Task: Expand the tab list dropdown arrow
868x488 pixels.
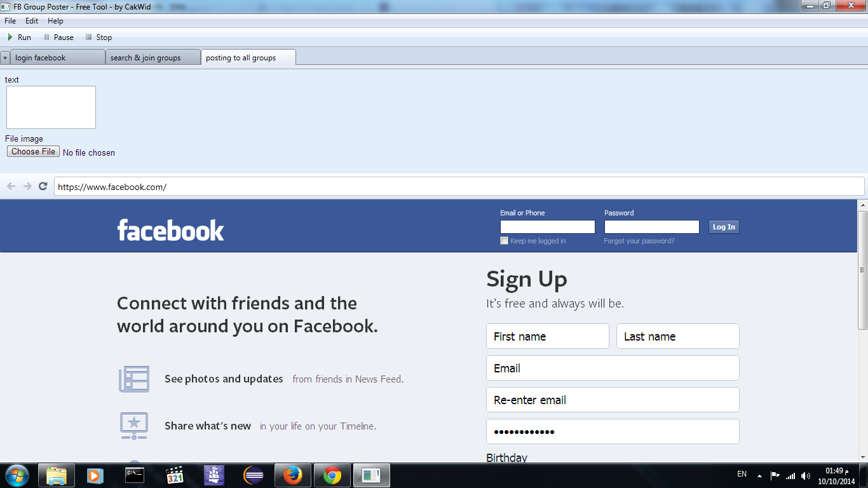Action: (5, 58)
